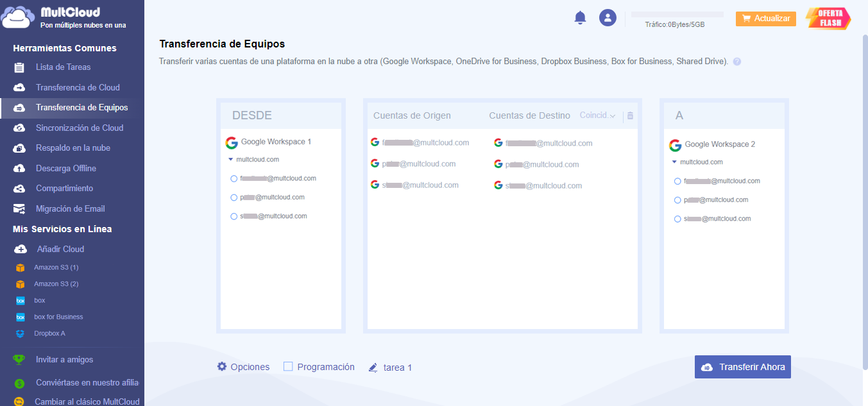Collapse multcloud.com under Google Workspace 2
The image size is (868, 406).
(x=674, y=162)
